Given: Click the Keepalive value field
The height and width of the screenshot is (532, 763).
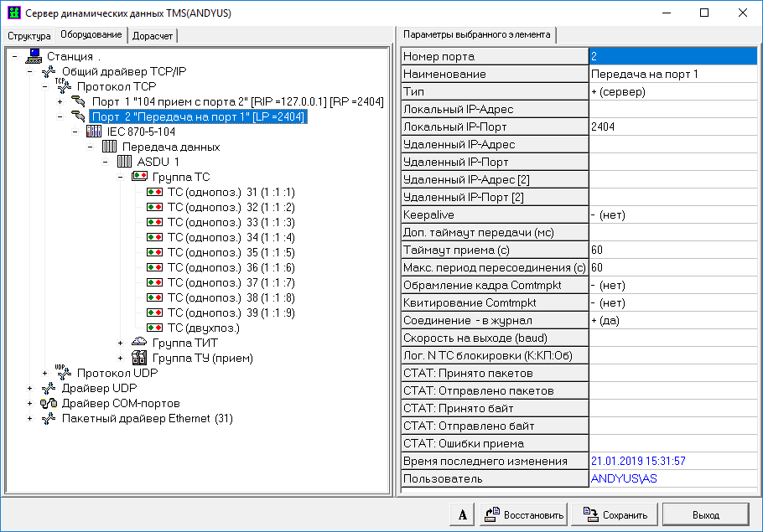Looking at the screenshot, I should (x=673, y=214).
